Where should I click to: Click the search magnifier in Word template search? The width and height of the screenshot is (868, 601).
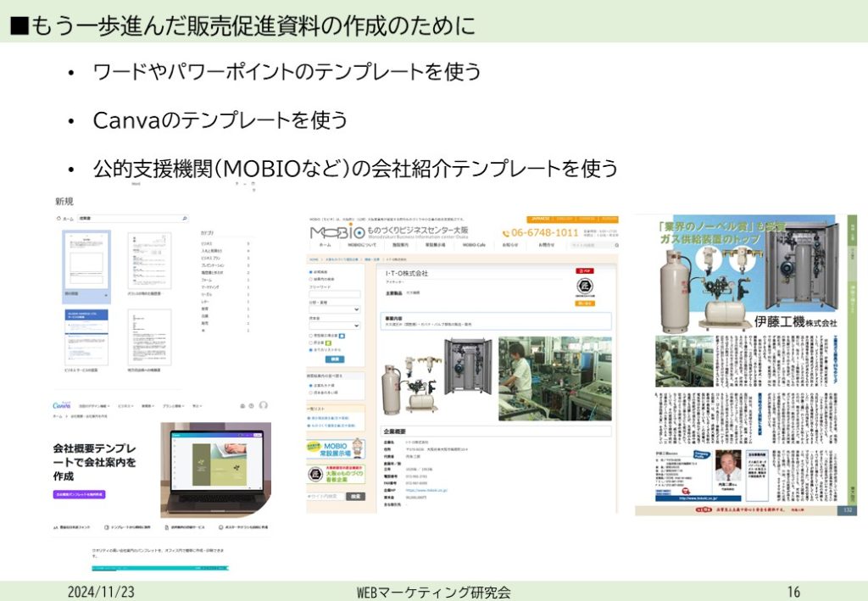(185, 219)
